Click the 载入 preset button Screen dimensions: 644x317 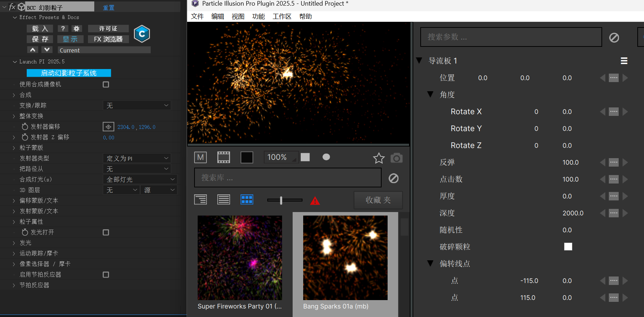tap(40, 29)
